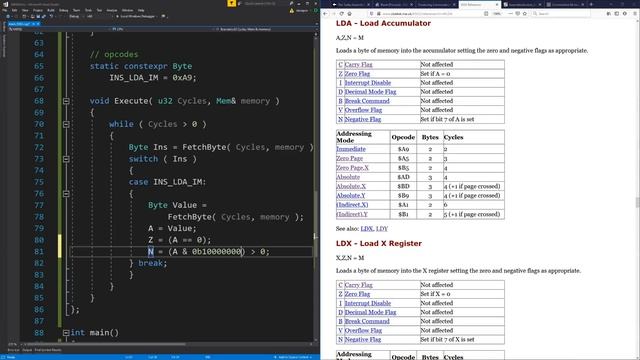Open the browser hamburger menu
The image size is (640, 360).
click(635, 13)
